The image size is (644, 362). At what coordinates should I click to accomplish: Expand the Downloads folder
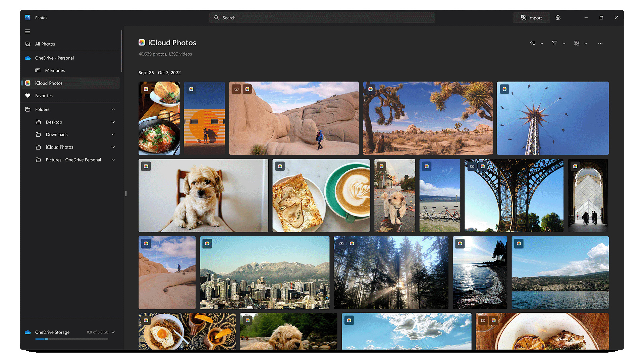114,134
